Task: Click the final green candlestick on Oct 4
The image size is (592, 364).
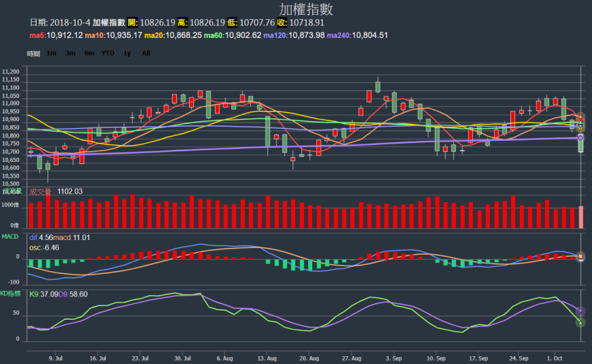Action: pyautogui.click(x=581, y=144)
